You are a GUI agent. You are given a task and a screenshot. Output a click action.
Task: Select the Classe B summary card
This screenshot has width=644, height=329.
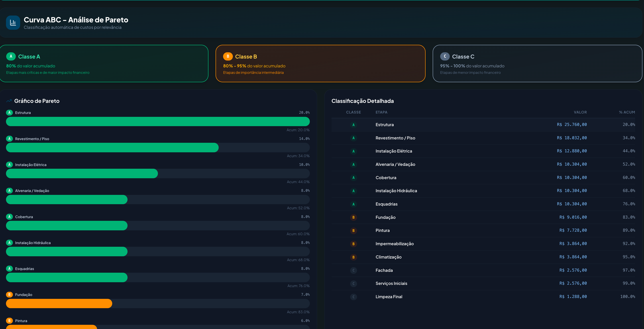click(320, 64)
